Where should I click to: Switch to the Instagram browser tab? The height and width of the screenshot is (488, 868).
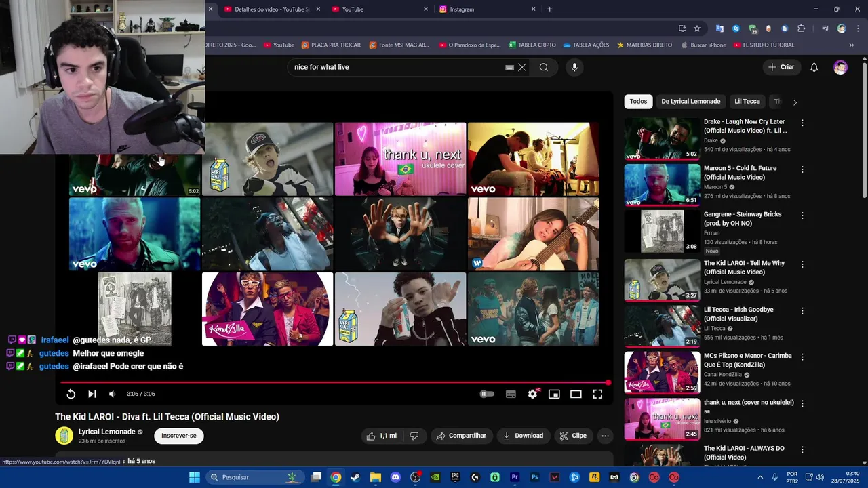point(487,9)
